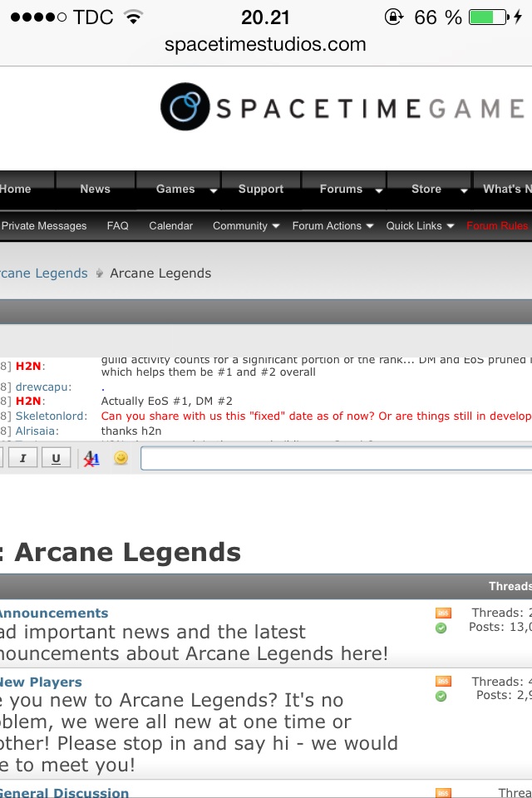Click the Arcane Legends parent breadcrumb link
The width and height of the screenshot is (532, 798).
click(44, 273)
